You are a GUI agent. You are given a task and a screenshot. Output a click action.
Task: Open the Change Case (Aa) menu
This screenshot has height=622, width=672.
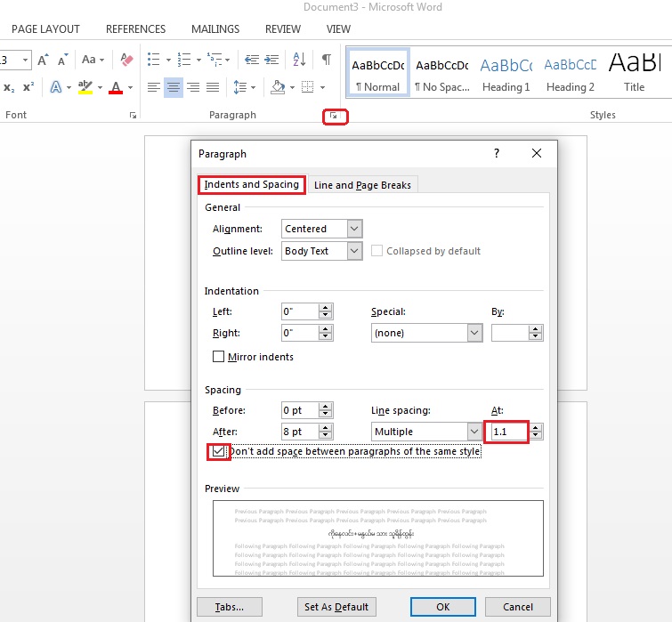pos(93,60)
